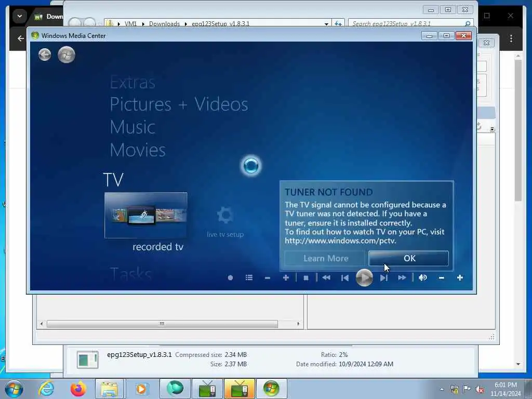Viewport: 532px width, 399px height.
Task: Refresh the Explorer address bar
Action: click(x=338, y=23)
